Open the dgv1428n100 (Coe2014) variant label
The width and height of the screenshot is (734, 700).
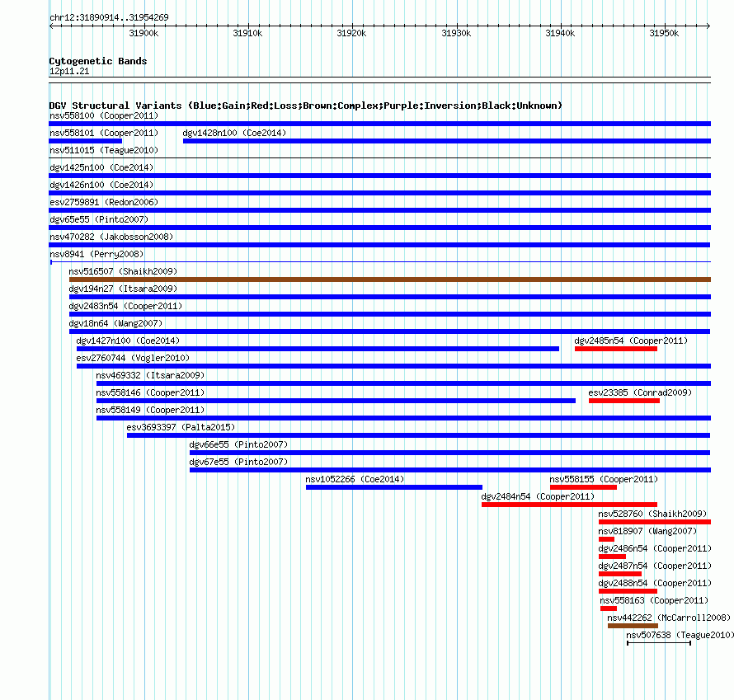(x=234, y=133)
